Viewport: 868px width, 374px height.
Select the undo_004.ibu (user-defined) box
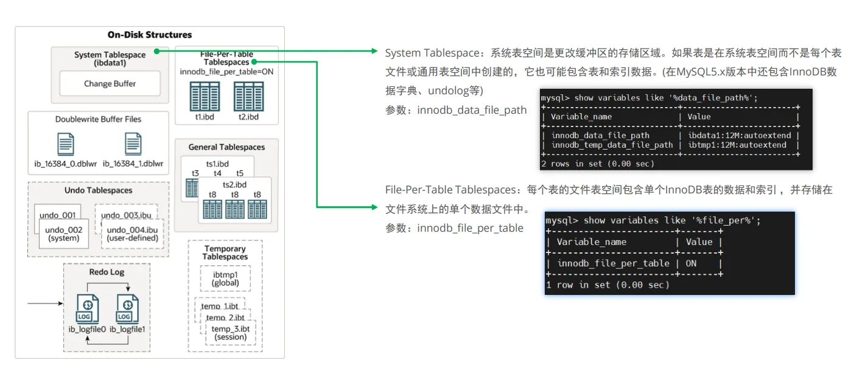pos(133,234)
